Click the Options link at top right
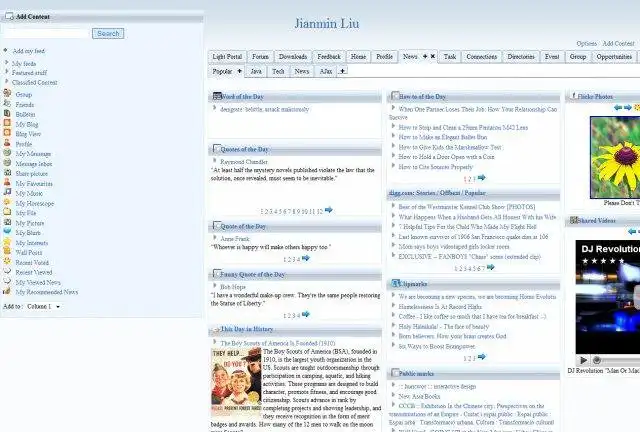 (587, 43)
